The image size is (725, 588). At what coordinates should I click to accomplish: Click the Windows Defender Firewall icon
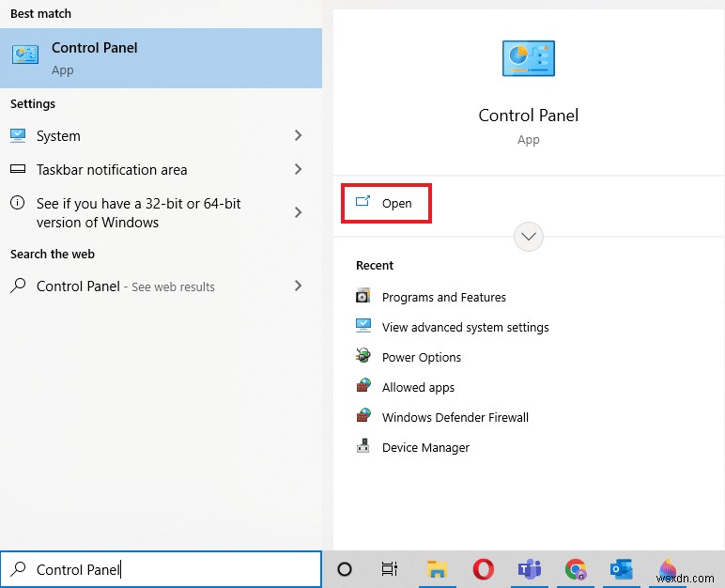tap(363, 415)
